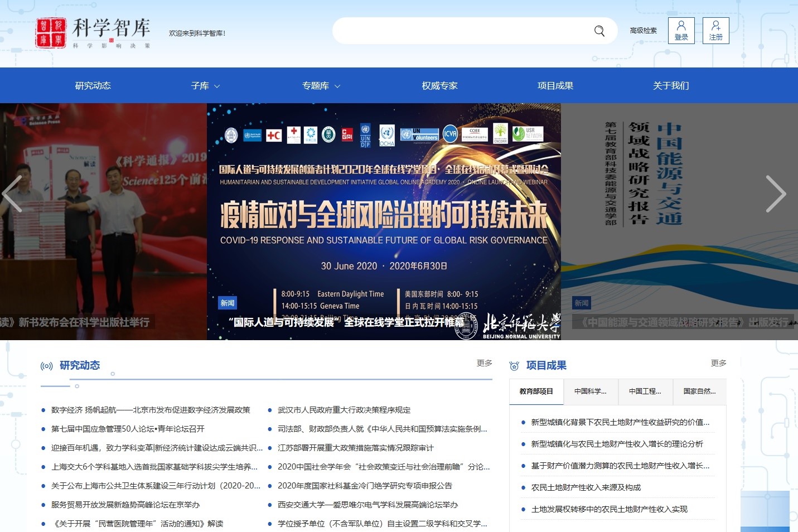Click 高级检索 advanced search link
798x532 pixels.
click(643, 31)
